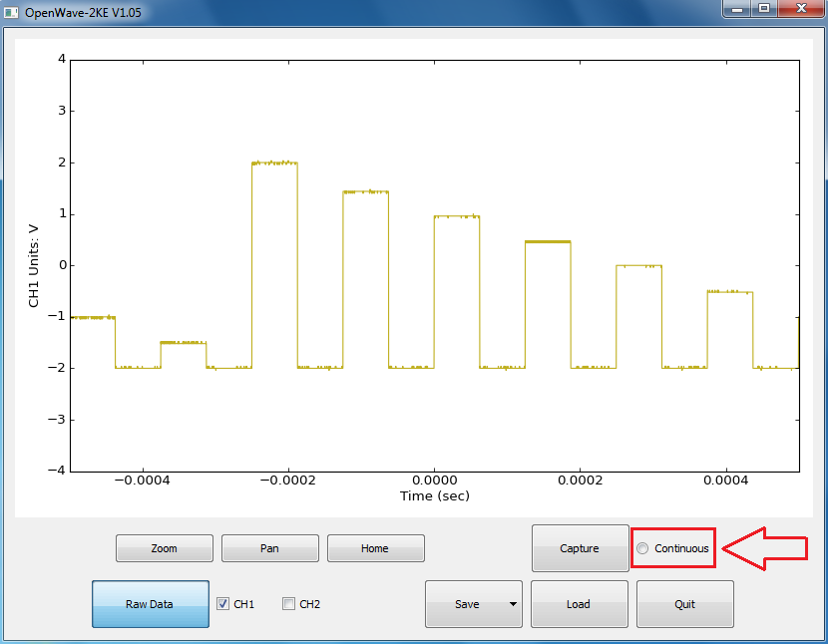Enable the Continuous radio button
The width and height of the screenshot is (828, 644).
click(x=642, y=548)
